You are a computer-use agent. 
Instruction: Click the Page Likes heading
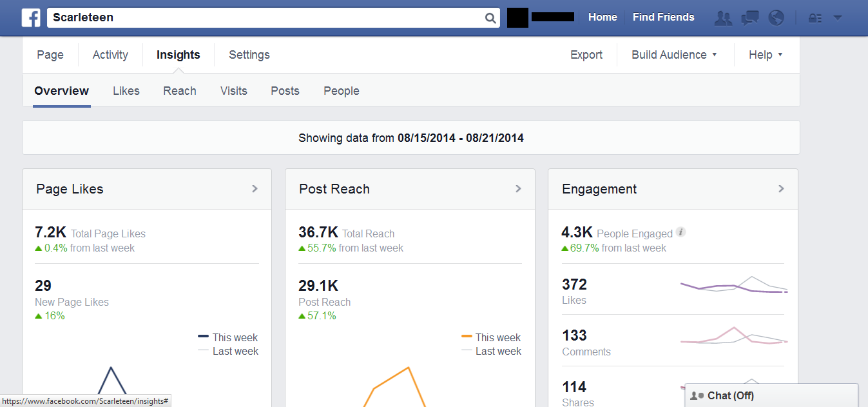[70, 189]
